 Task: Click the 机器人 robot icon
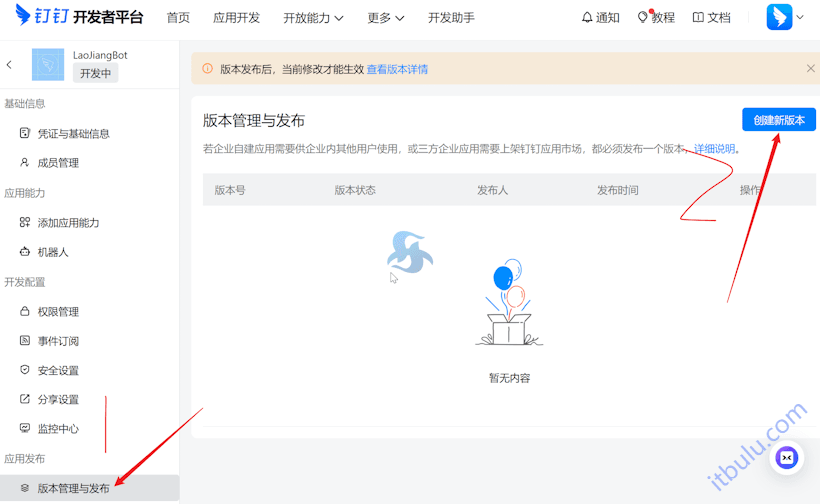(25, 252)
